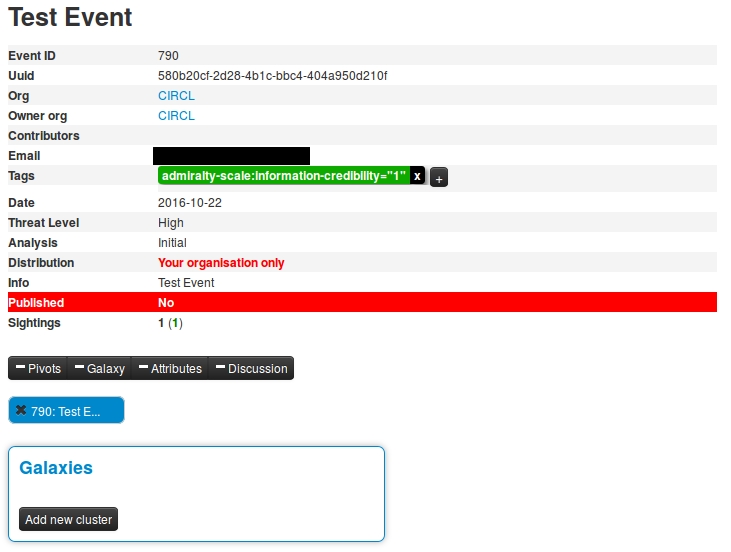This screenshot has height=552, width=731.
Task: Open the CIRCL link in the Org row
Action: pyautogui.click(x=176, y=96)
